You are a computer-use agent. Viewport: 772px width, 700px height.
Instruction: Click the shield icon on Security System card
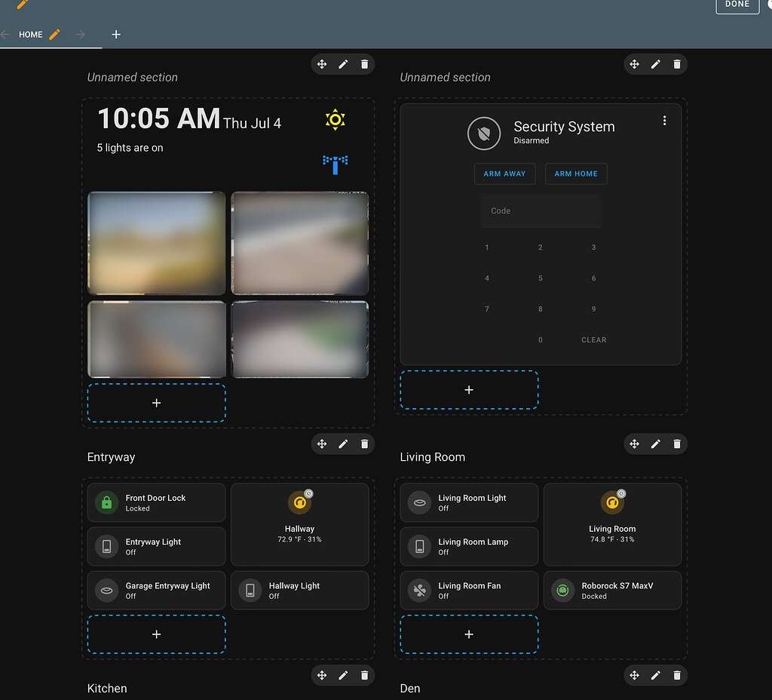point(484,133)
